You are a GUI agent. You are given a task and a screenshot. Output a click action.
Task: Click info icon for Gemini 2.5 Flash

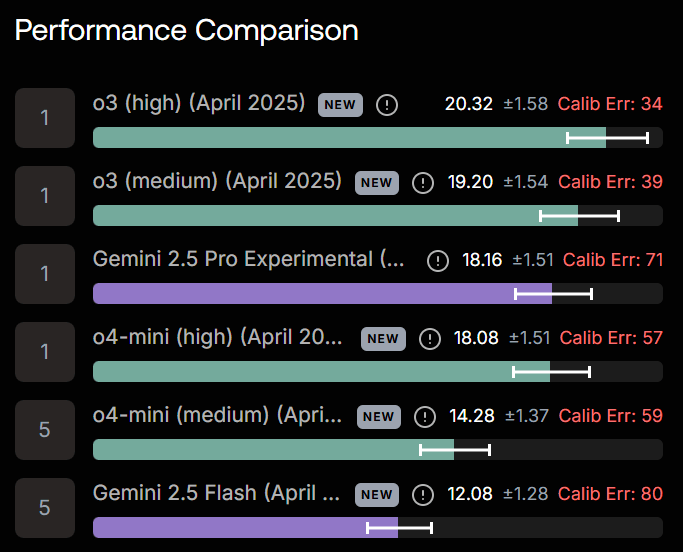coord(423,494)
